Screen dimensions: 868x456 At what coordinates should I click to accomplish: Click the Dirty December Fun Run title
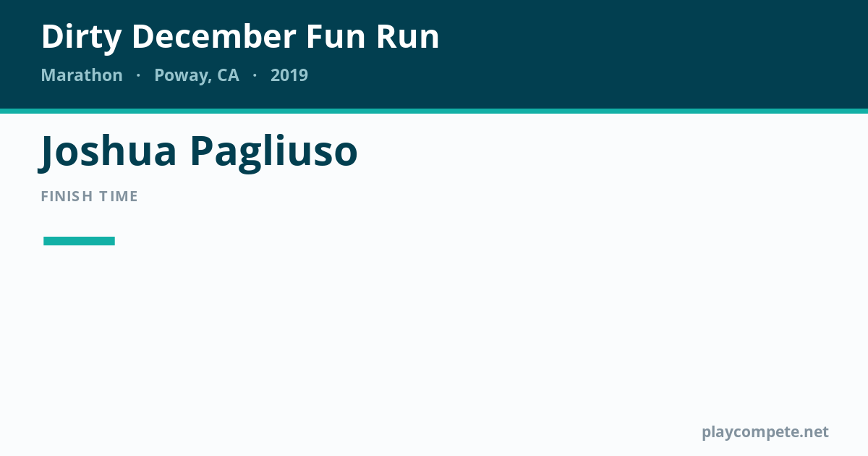pyautogui.click(x=240, y=37)
